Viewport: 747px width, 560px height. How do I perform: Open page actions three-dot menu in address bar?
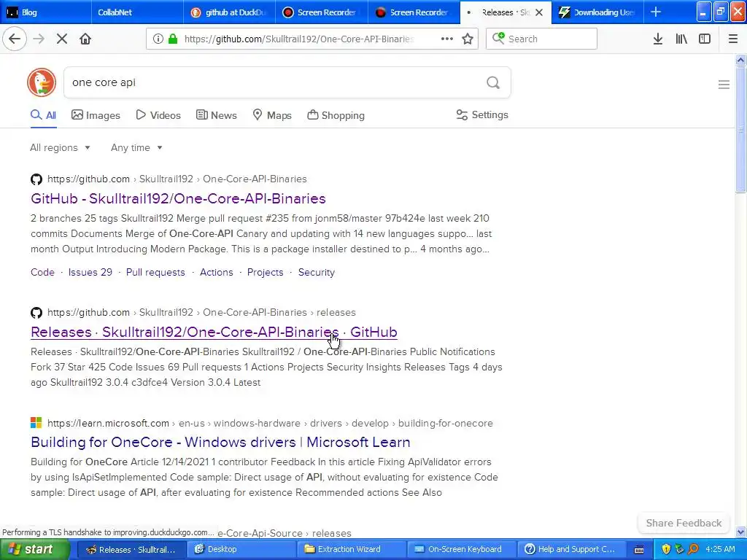coord(447,39)
